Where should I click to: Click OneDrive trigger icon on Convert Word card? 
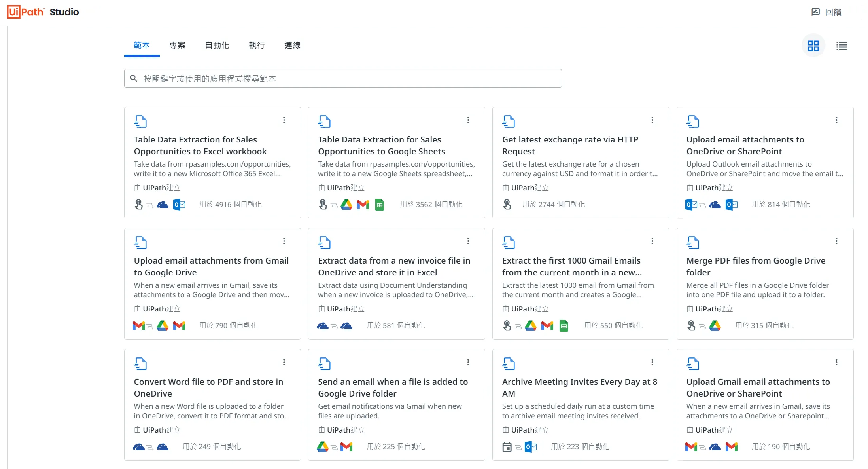coord(139,447)
